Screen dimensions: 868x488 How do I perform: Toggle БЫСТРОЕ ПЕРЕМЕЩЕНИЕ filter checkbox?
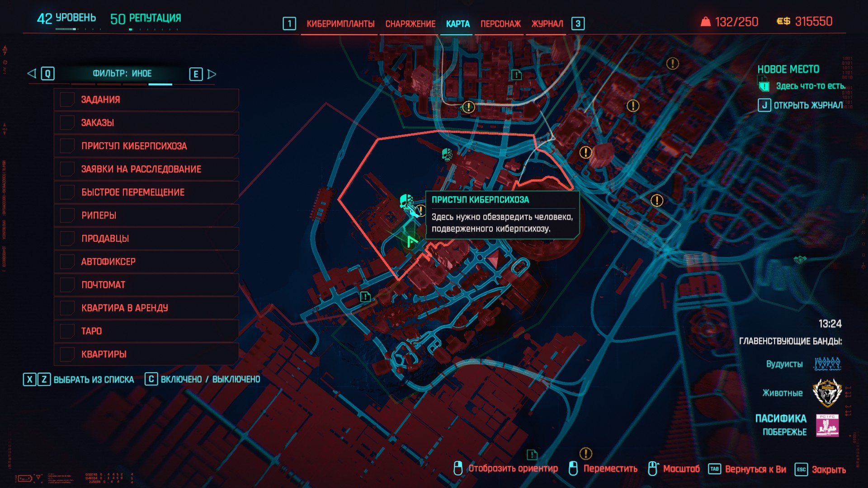[x=67, y=192]
